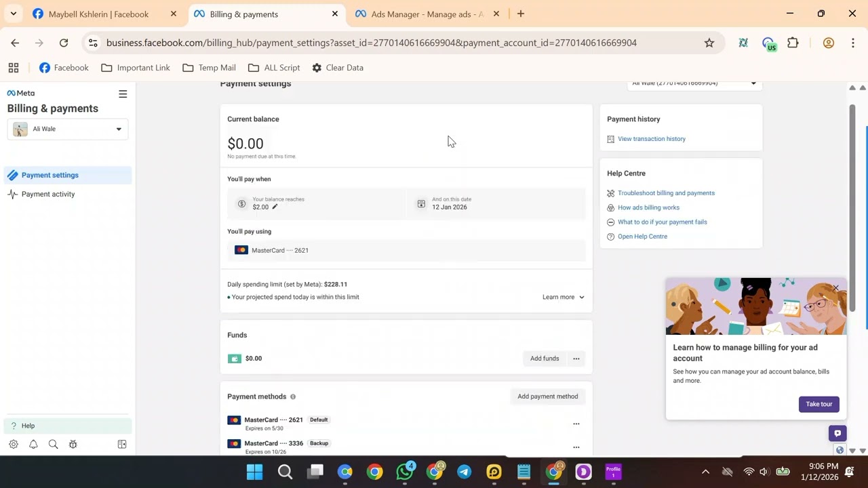The width and height of the screenshot is (868, 488).
Task: Click info icon next to Payment methods
Action: pyautogui.click(x=293, y=396)
